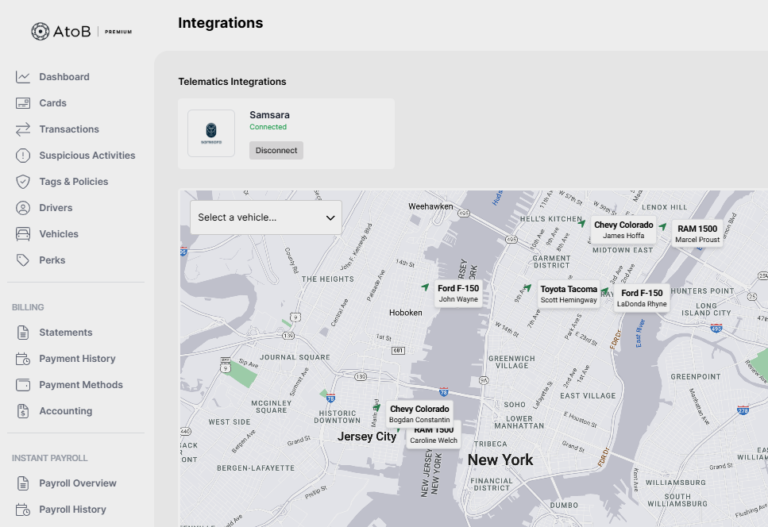Open the Select a vehicle dropdown
Viewport: 768px width, 527px height.
coord(265,217)
